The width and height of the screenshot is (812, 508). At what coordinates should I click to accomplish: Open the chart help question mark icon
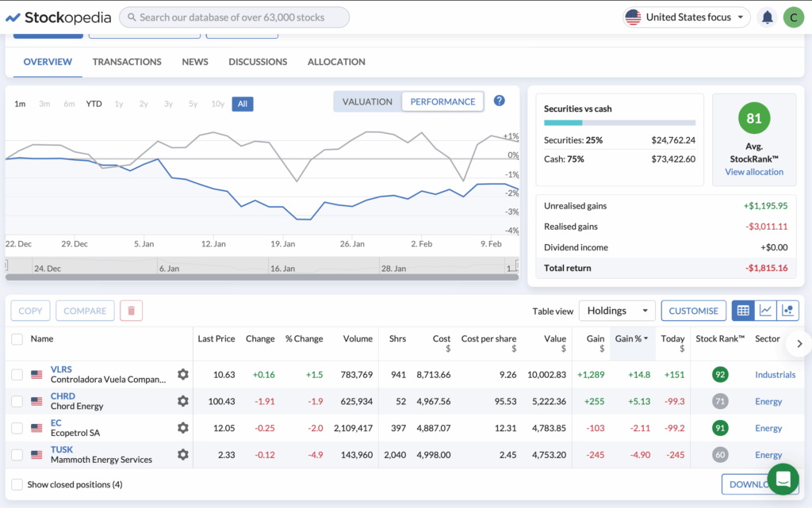[499, 101]
